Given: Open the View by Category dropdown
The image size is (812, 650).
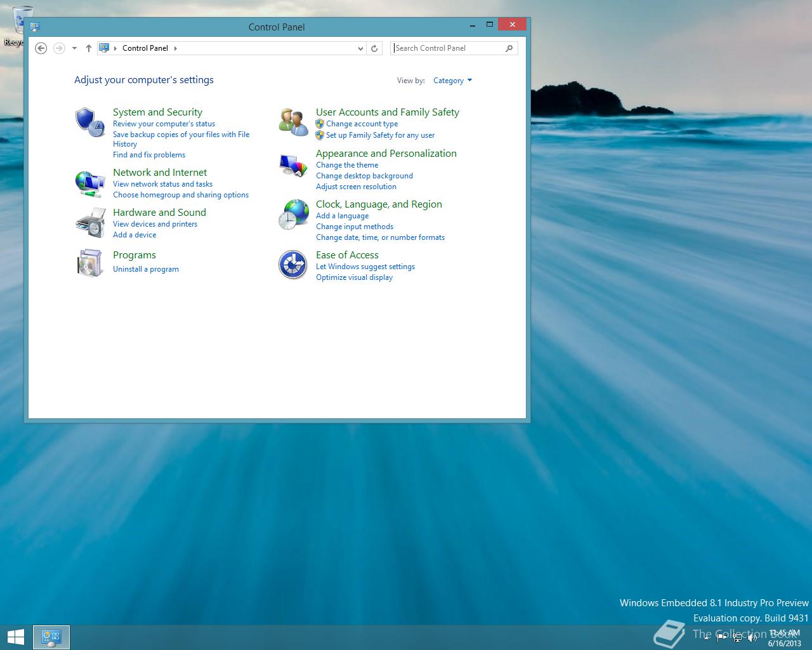Looking at the screenshot, I should click(452, 81).
